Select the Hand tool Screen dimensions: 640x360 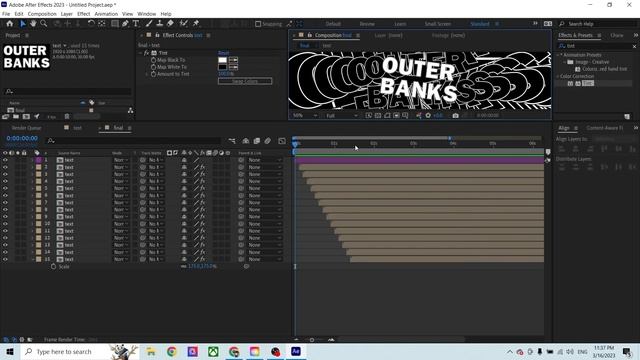[33, 24]
